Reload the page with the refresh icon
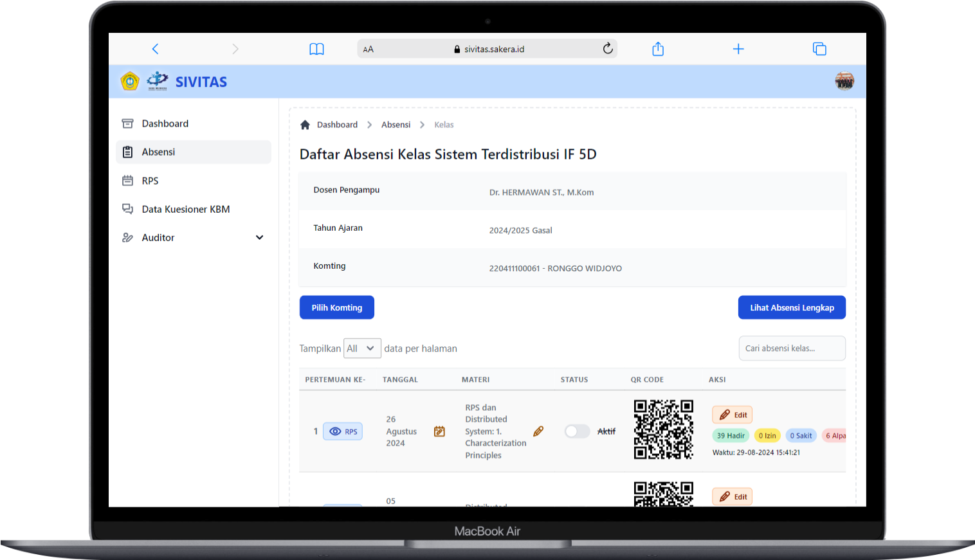The height and width of the screenshot is (560, 975). point(608,48)
